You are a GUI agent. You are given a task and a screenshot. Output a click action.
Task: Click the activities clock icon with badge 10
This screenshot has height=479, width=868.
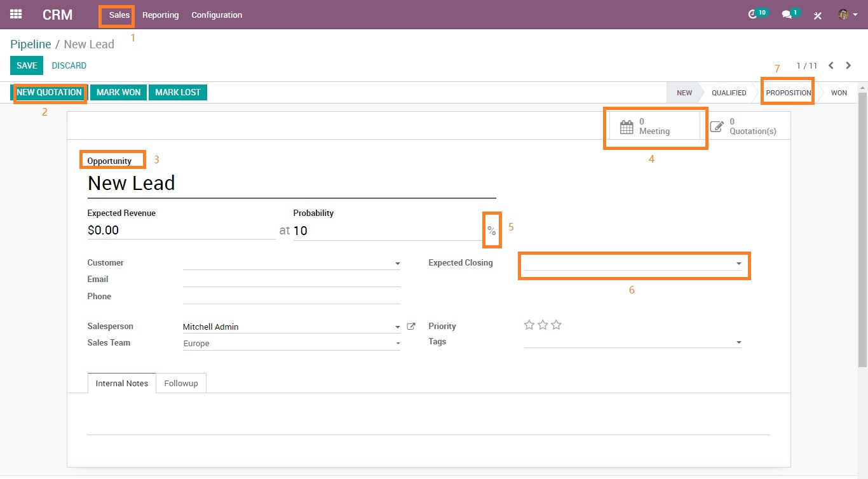tap(753, 15)
